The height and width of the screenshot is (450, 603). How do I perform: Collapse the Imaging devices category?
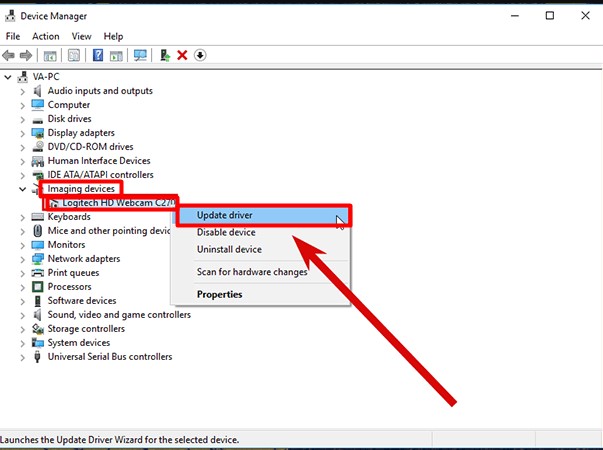point(23,189)
